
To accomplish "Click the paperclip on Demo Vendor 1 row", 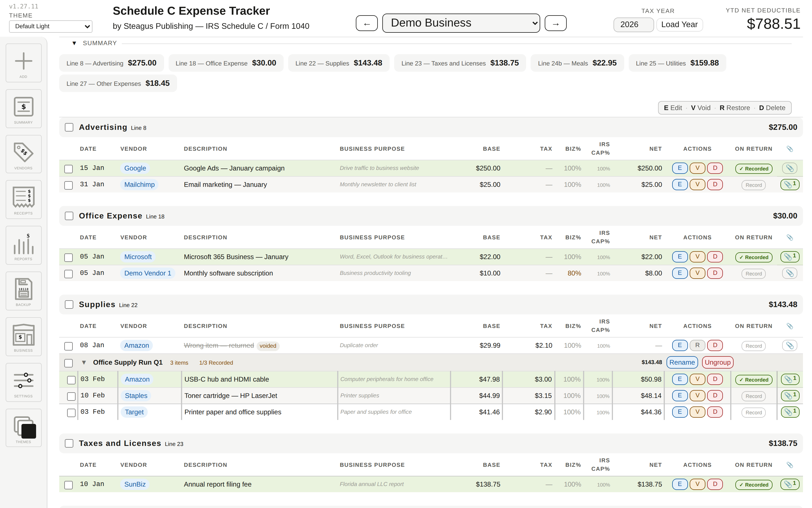I will point(789,273).
